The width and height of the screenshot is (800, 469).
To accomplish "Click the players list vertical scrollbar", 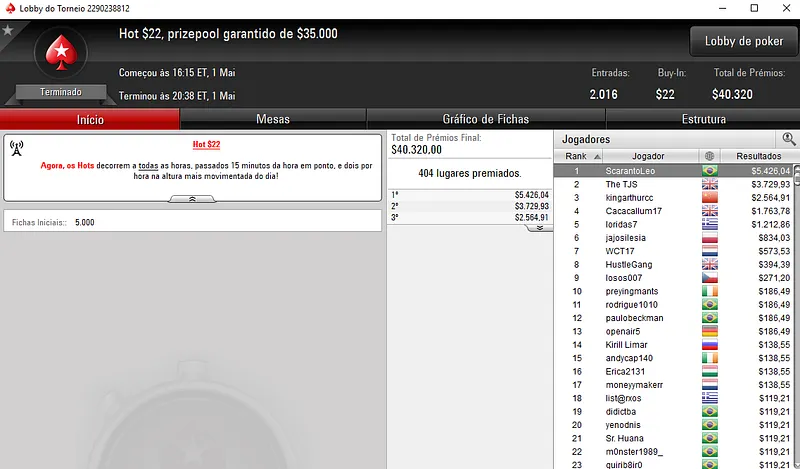I will coord(797,316).
